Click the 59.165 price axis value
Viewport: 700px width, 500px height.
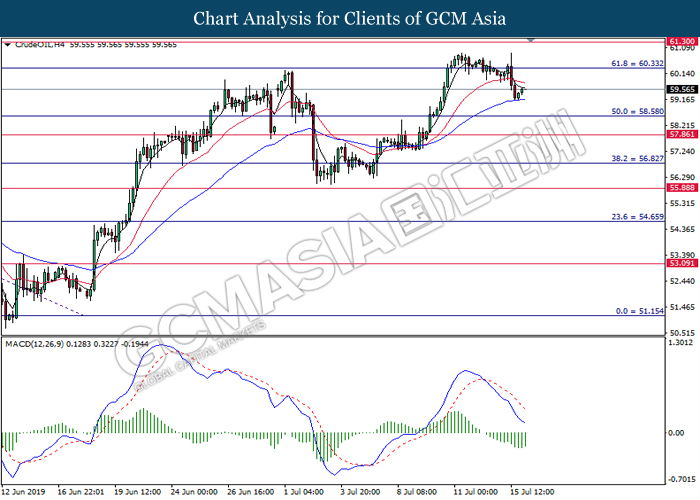(682, 100)
